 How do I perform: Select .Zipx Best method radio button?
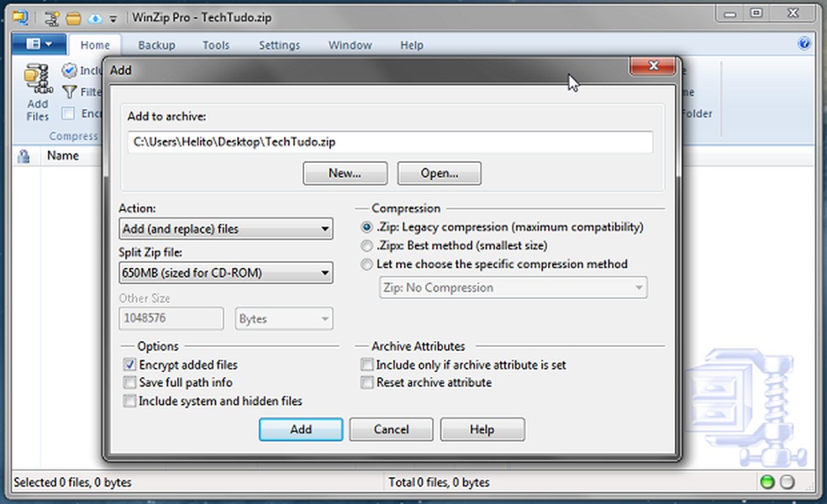pyautogui.click(x=366, y=245)
